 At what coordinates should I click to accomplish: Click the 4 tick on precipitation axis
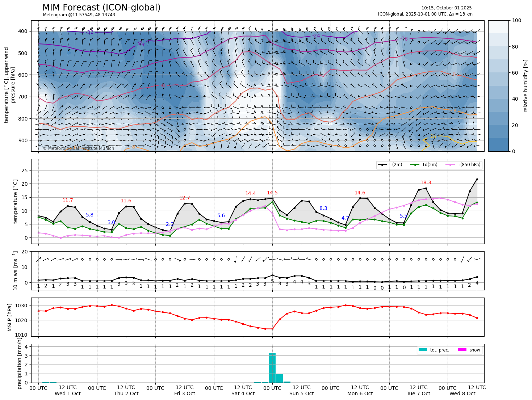coord(27,347)
